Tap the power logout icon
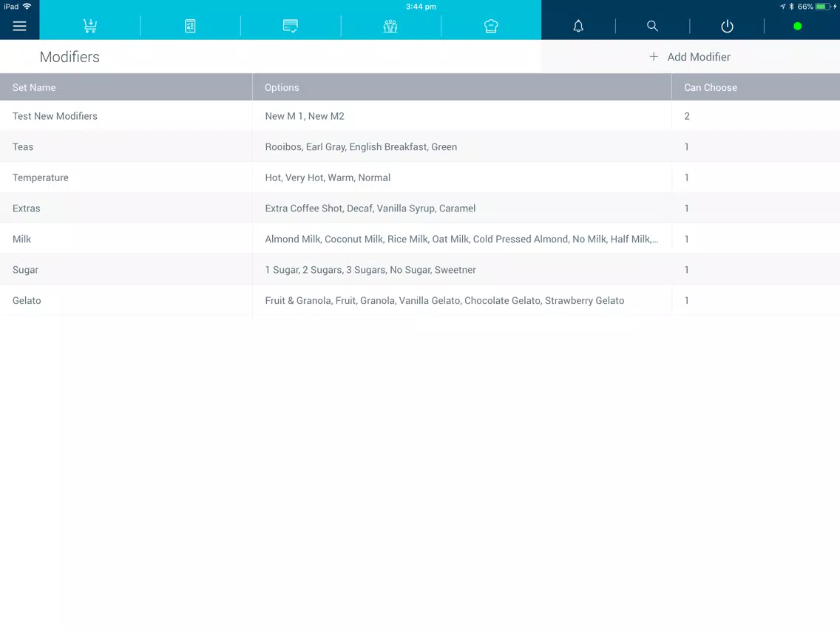Viewport: 840px width, 630px height. (x=727, y=26)
